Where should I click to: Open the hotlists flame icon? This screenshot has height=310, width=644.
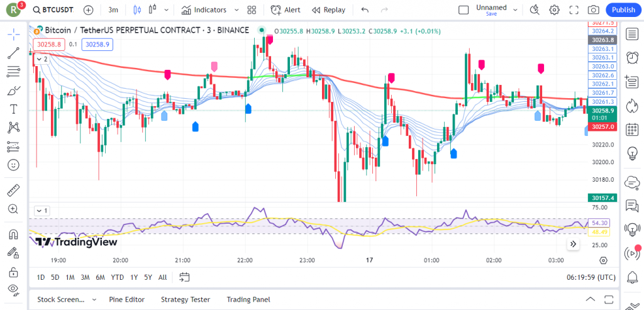tap(633, 106)
